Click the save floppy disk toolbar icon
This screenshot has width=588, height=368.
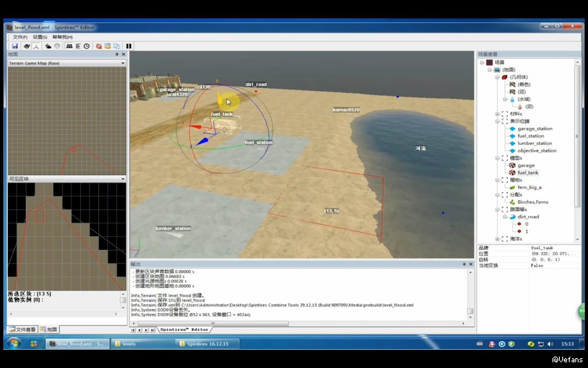pos(15,46)
